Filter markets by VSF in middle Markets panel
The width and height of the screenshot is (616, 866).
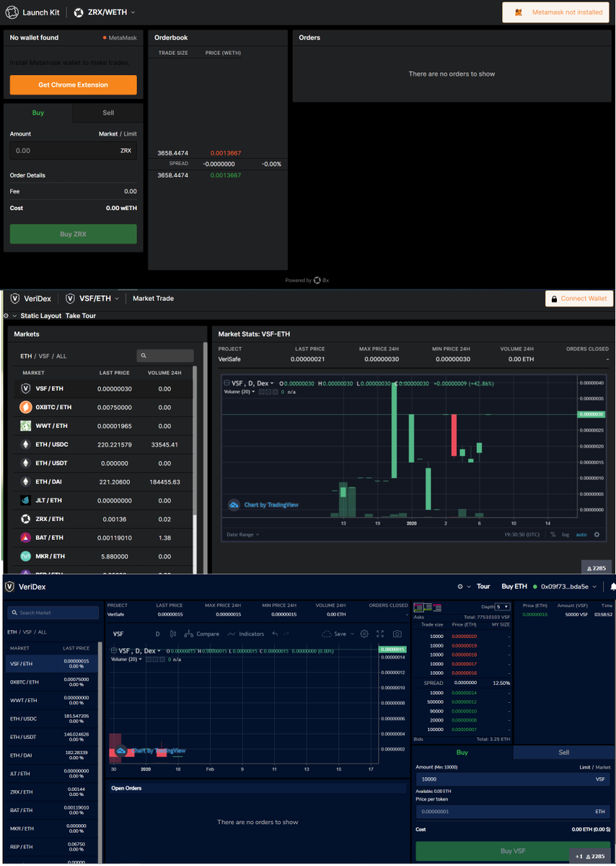click(x=44, y=357)
